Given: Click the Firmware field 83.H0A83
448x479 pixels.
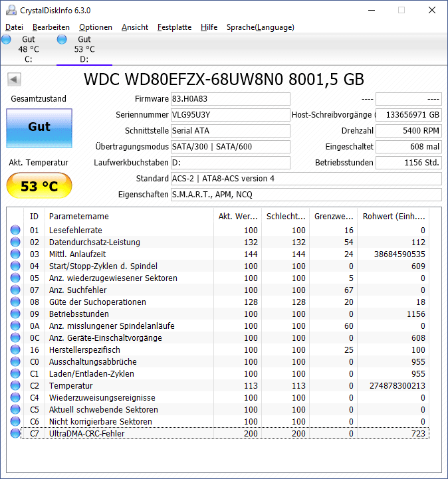Looking at the screenshot, I should (231, 99).
